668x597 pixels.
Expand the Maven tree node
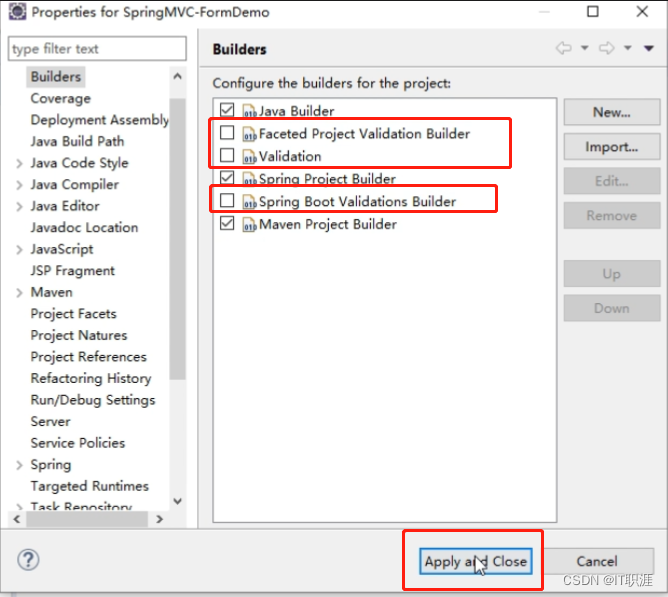(x=19, y=293)
